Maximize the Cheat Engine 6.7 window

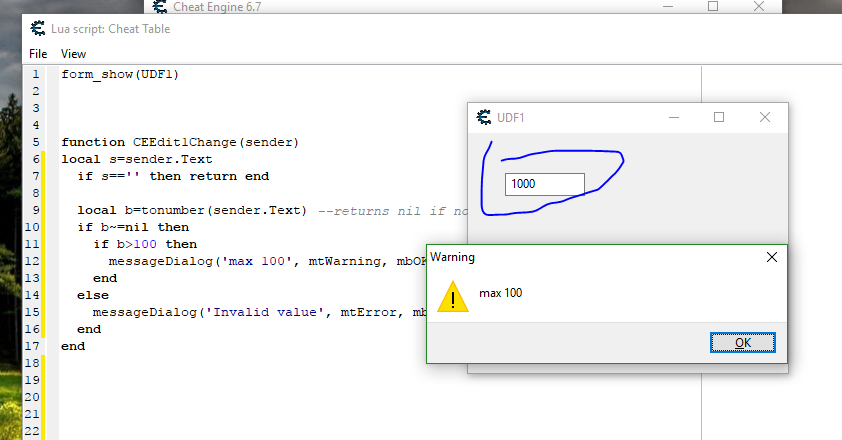[713, 6]
